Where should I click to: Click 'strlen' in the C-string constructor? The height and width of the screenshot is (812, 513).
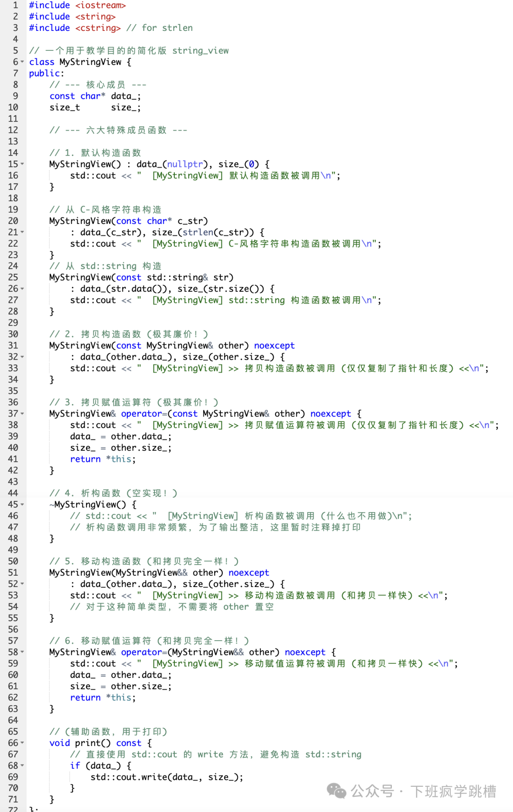(x=198, y=233)
